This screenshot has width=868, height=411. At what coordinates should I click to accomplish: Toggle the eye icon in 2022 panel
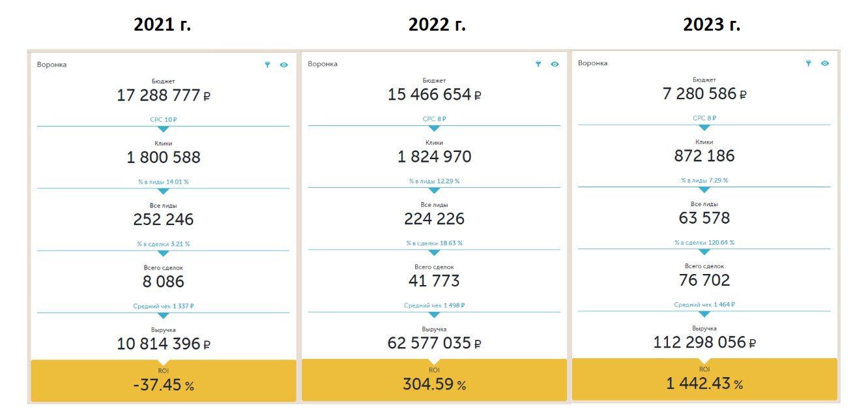[x=555, y=64]
